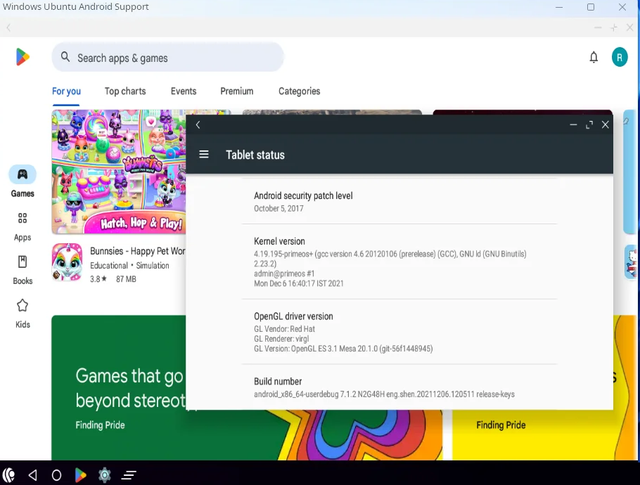The width and height of the screenshot is (640, 485).
Task: Open Play Store from the taskbar
Action: click(x=80, y=475)
